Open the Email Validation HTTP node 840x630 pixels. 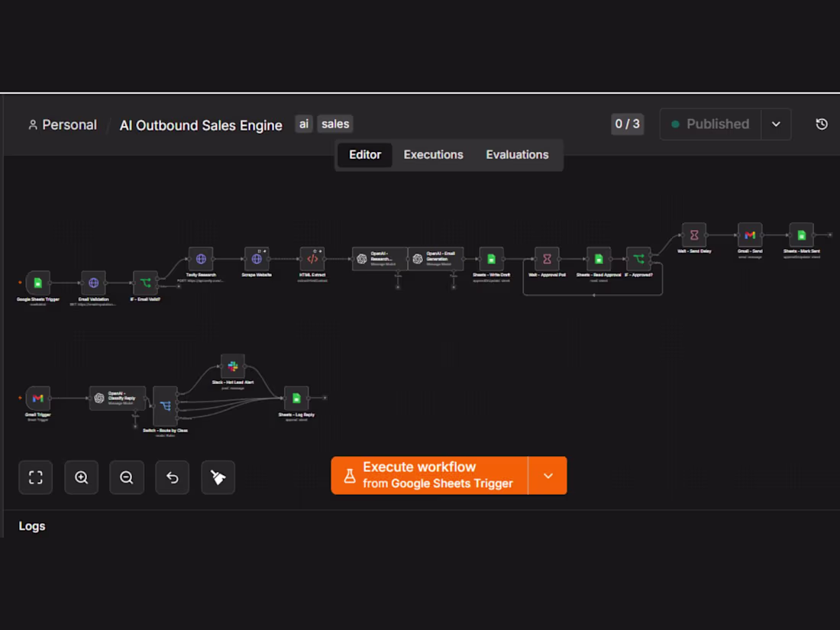click(93, 283)
